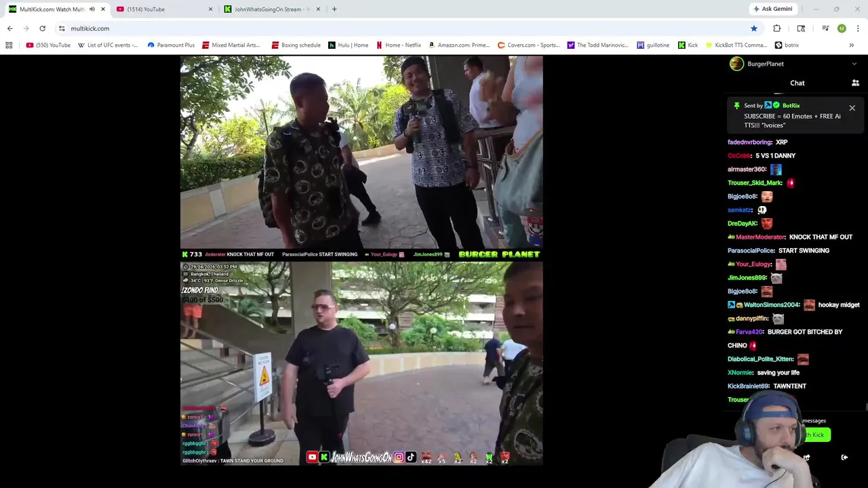Open the Extensions puzzle icon
Image resolution: width=868 pixels, height=488 pixels.
point(776,28)
